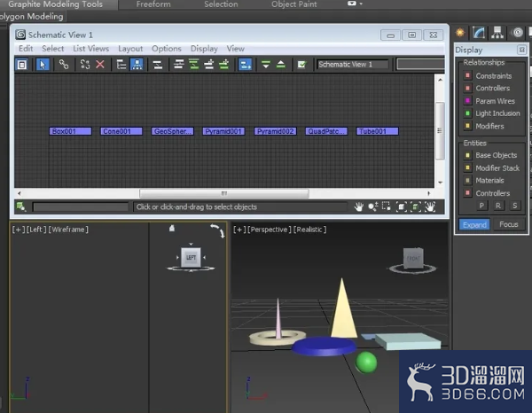The height and width of the screenshot is (413, 532).
Task: Toggle Controllers under Entities
Action: tap(467, 193)
